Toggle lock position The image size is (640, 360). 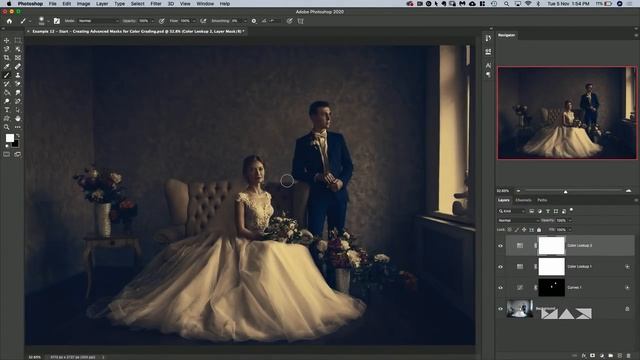click(x=524, y=230)
